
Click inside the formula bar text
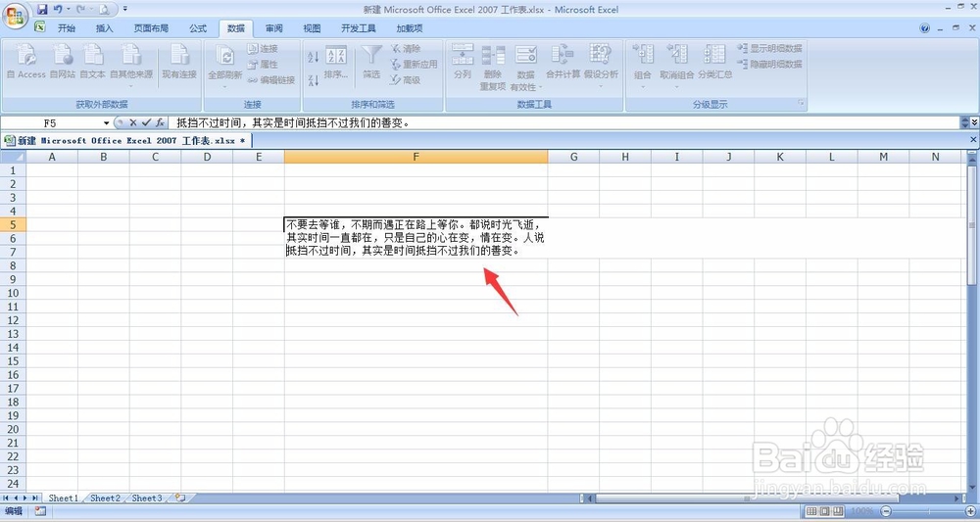(565, 123)
